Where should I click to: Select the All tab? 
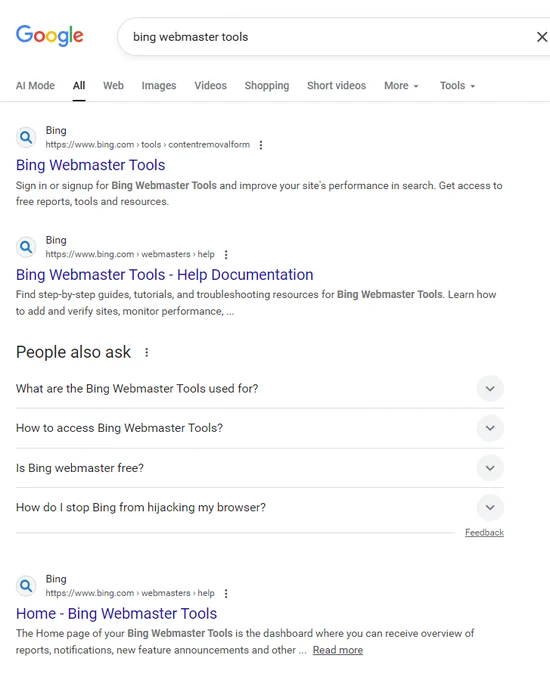(79, 85)
